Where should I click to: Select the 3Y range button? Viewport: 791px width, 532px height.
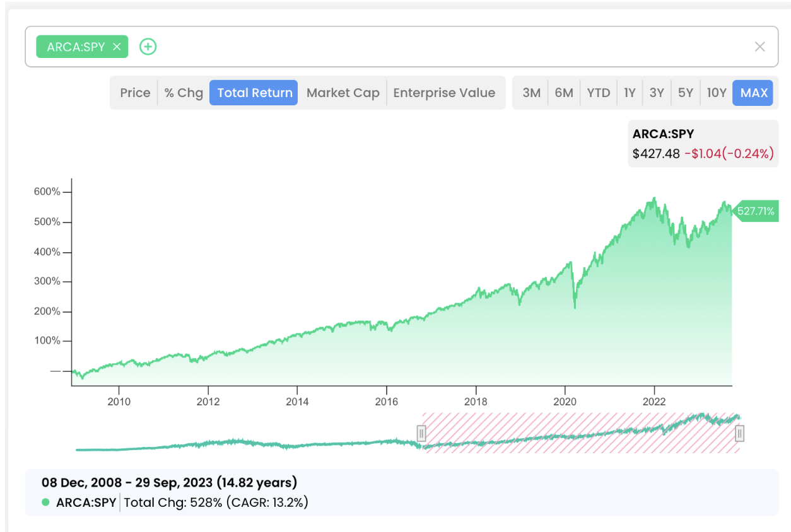(657, 93)
